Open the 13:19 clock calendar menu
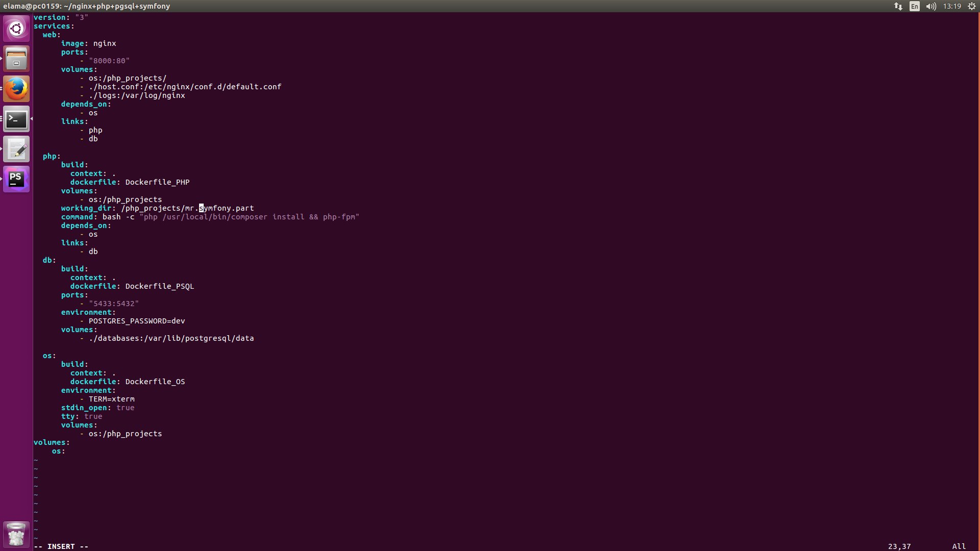Viewport: 980px width, 551px height. [952, 6]
